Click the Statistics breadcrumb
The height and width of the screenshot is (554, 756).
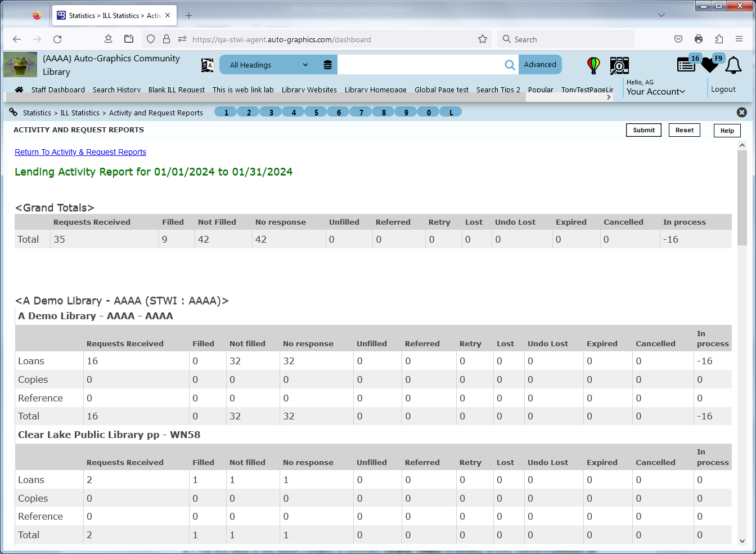pyautogui.click(x=37, y=113)
